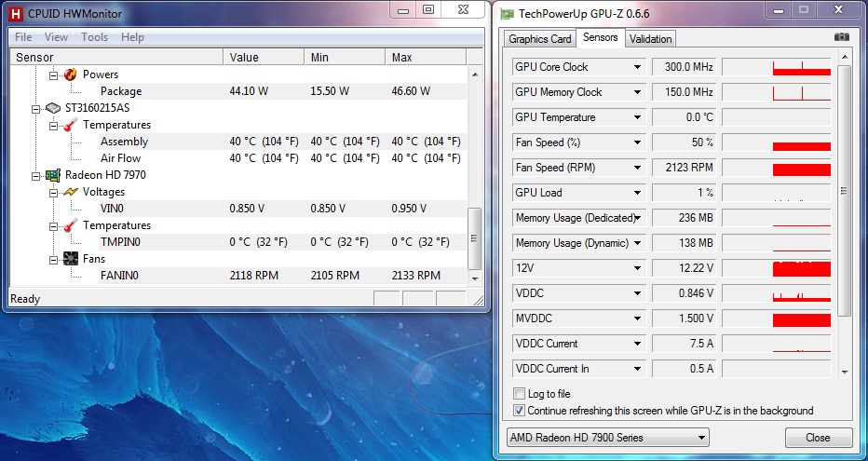The width and height of the screenshot is (868, 461).
Task: Open the File menu in HWMonitor
Action: coord(23,37)
